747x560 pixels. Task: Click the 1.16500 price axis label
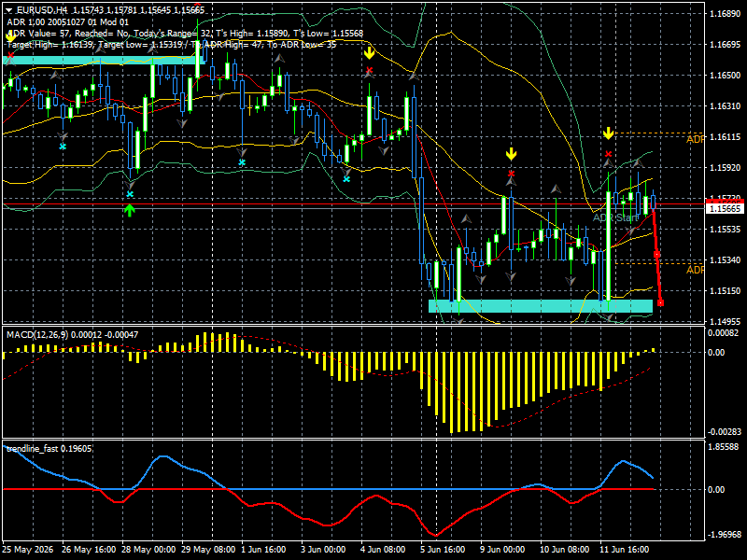tap(726, 76)
